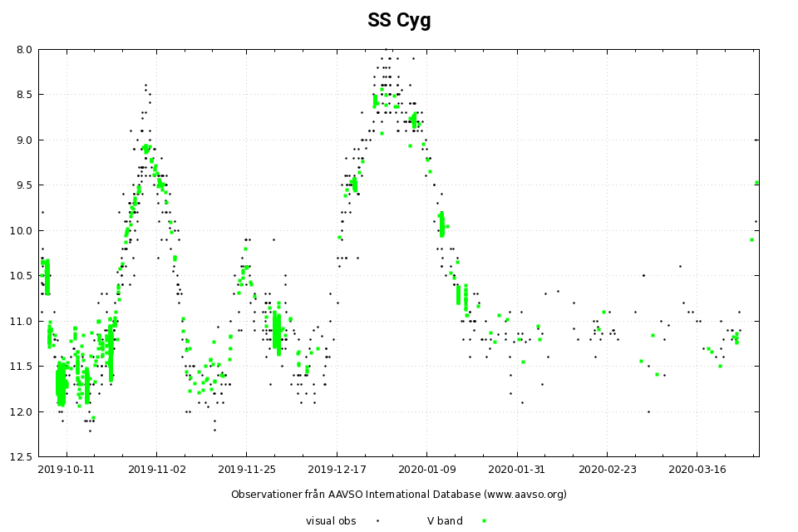
Task: Select the 'visual obs' legend label
Action: click(331, 520)
